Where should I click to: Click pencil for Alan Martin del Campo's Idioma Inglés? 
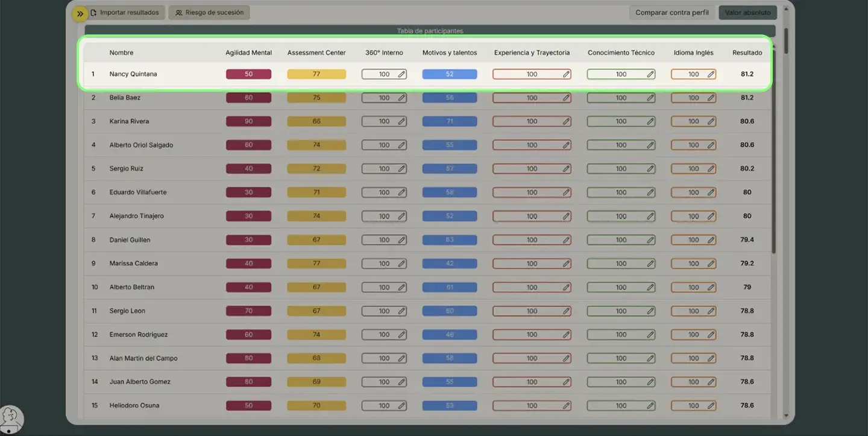(711, 358)
